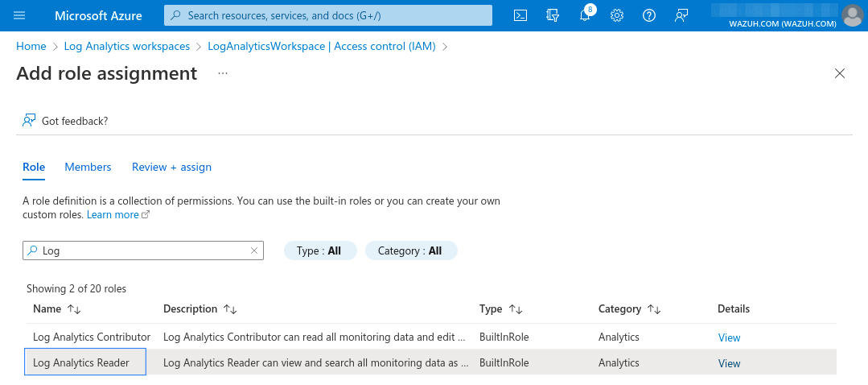The image size is (868, 385).
Task: Sort roles by Type column arrows
Action: [x=516, y=309]
